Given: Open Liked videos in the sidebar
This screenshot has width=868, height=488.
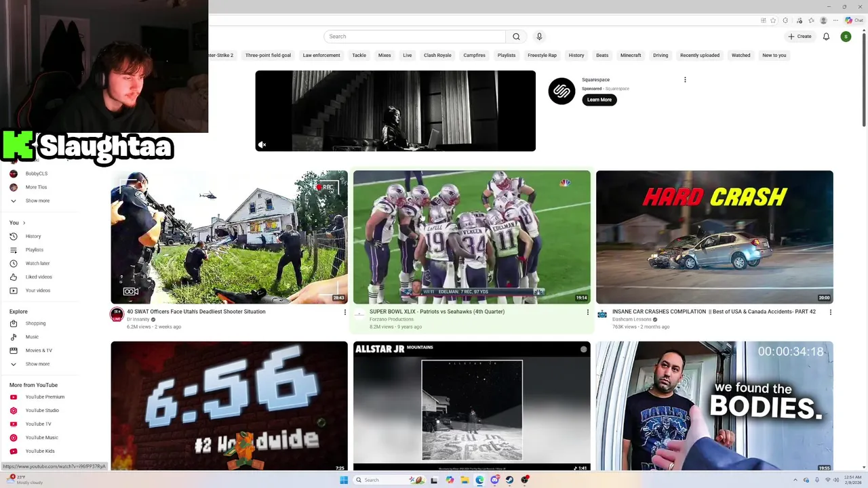Looking at the screenshot, I should click(x=39, y=277).
